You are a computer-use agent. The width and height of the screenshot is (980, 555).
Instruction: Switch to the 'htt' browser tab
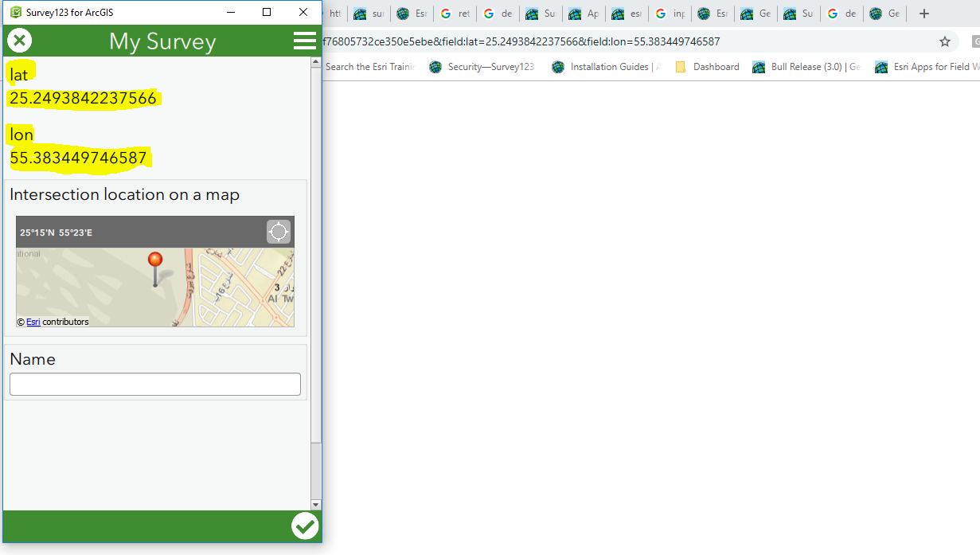pyautogui.click(x=334, y=14)
